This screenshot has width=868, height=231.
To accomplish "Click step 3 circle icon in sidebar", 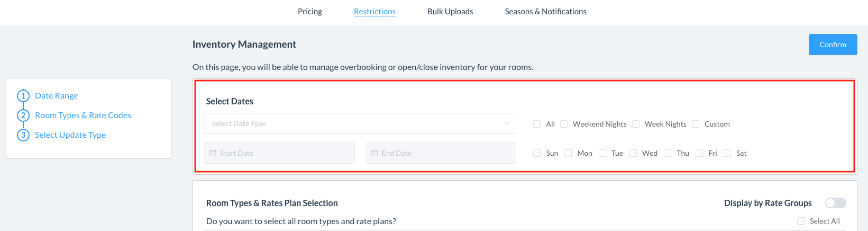I will tap(23, 135).
